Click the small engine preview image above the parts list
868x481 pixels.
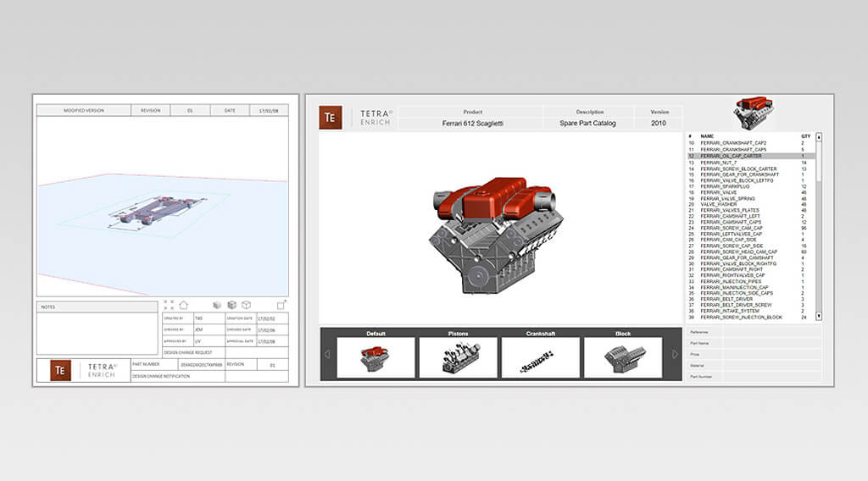754,113
